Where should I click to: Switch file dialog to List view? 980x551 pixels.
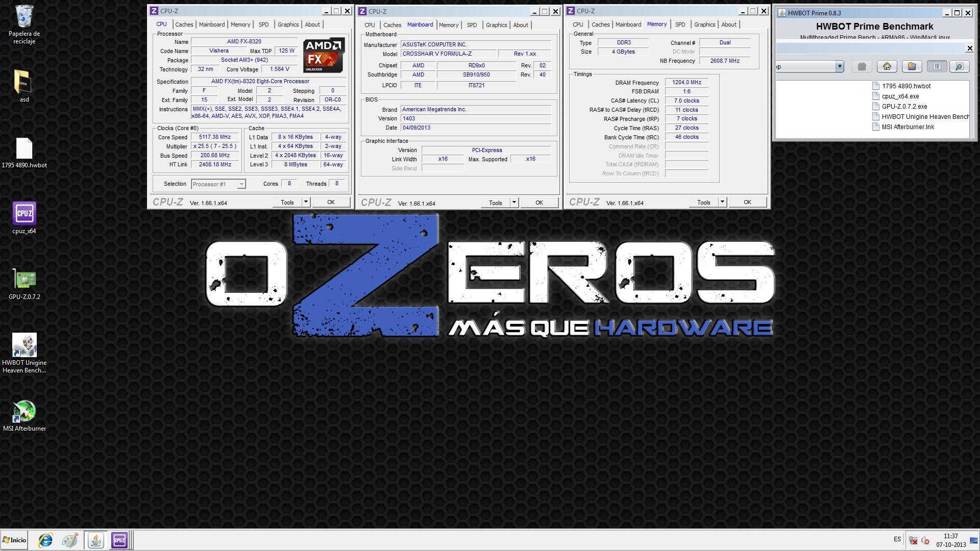click(x=937, y=66)
